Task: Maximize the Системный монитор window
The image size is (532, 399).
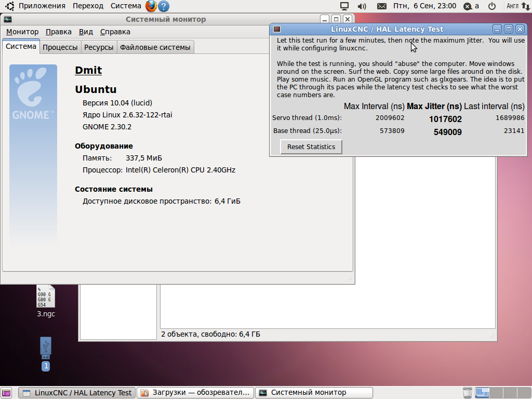Action: point(336,19)
